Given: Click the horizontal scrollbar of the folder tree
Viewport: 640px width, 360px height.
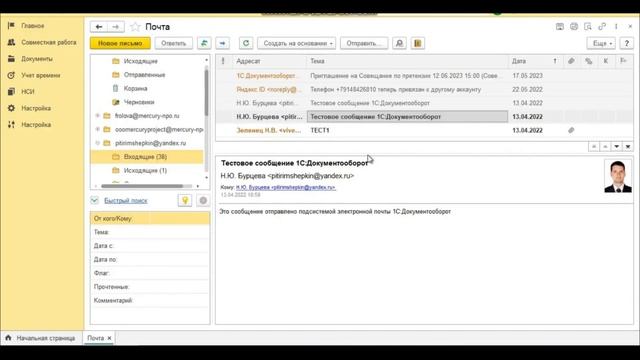Looking at the screenshot, I should pos(142,186).
